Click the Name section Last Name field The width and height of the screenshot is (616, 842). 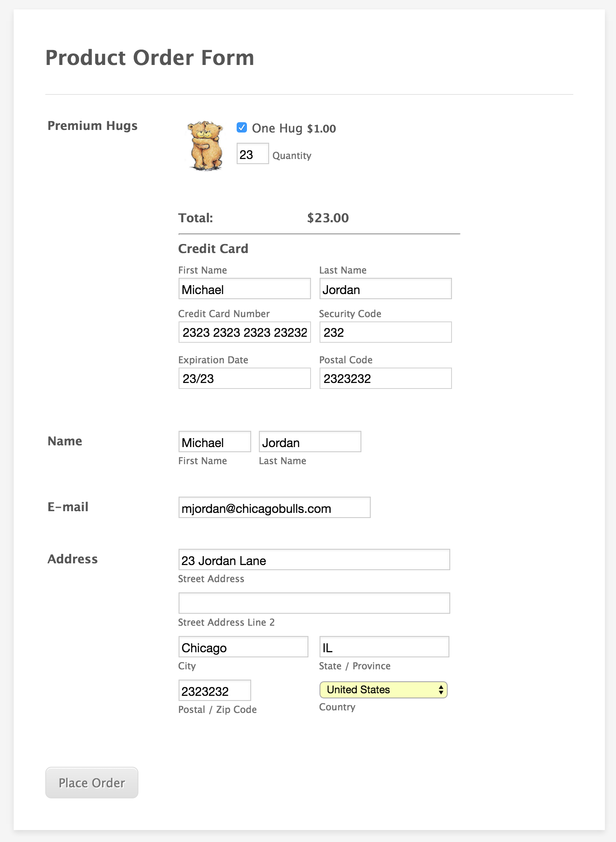(310, 442)
